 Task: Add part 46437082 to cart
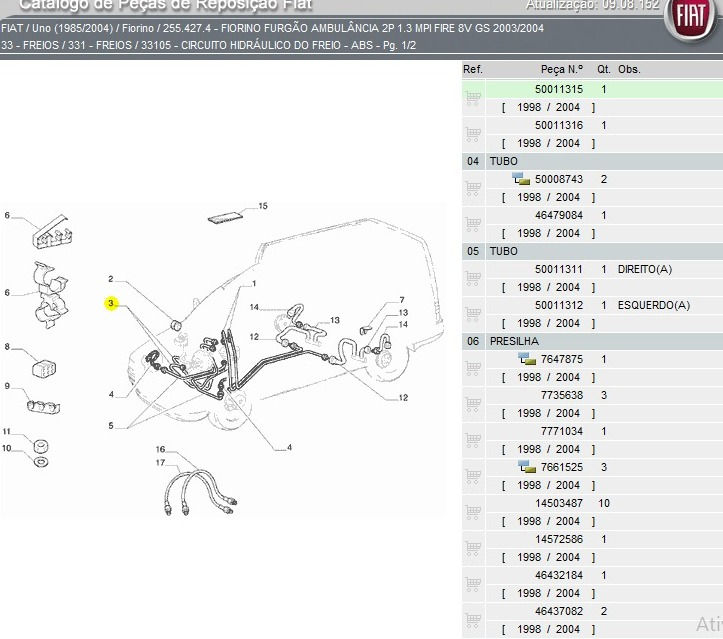(473, 620)
